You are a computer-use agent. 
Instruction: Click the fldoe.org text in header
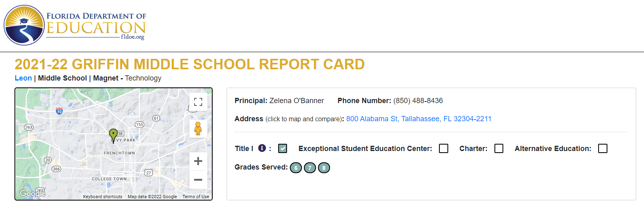click(133, 37)
